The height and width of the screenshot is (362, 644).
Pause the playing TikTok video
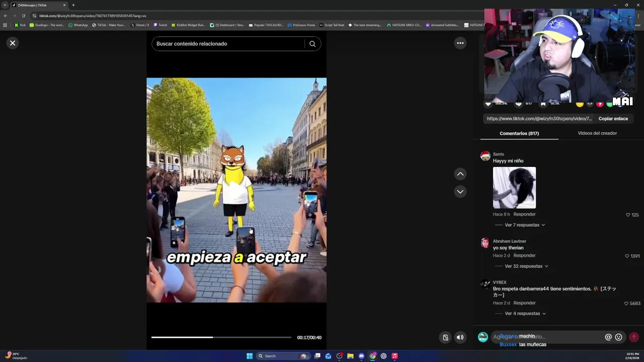[236, 190]
